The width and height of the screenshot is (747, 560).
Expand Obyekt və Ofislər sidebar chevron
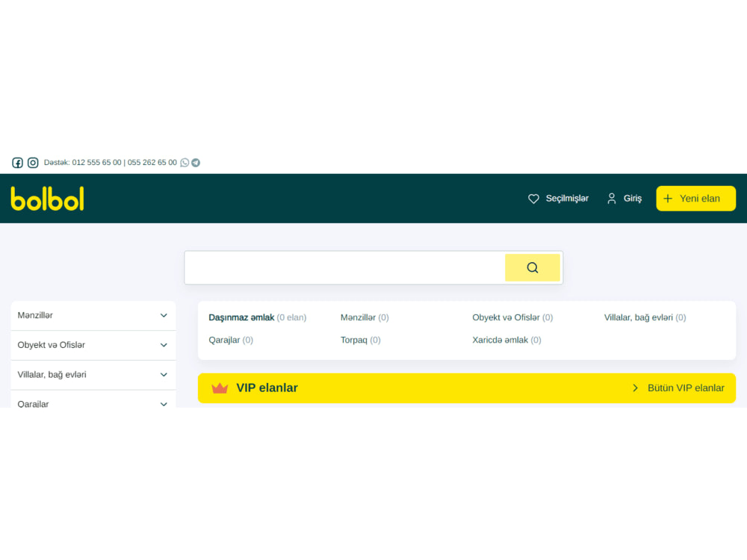click(164, 345)
